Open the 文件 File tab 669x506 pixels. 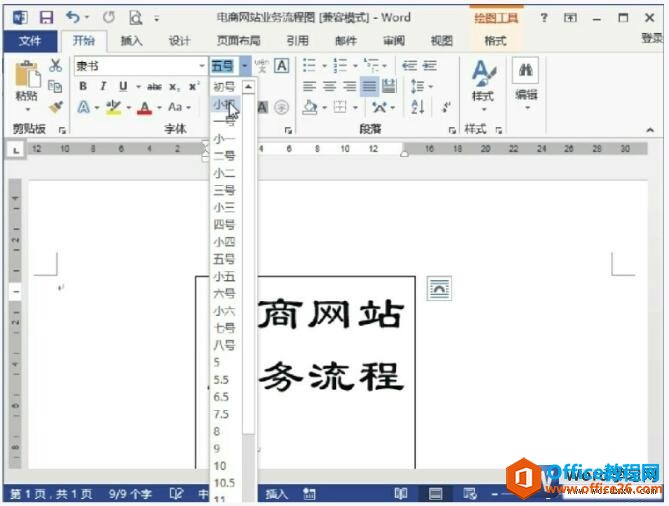click(x=29, y=41)
